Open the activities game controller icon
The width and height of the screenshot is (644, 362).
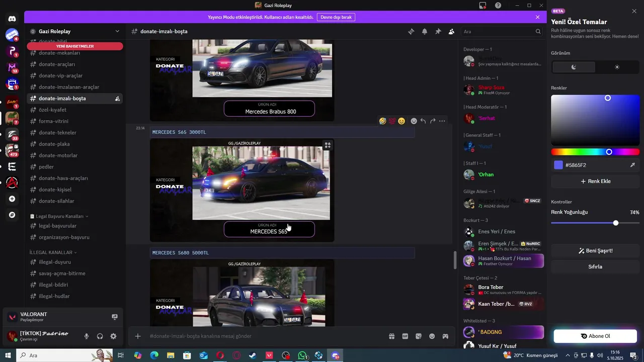(445, 336)
